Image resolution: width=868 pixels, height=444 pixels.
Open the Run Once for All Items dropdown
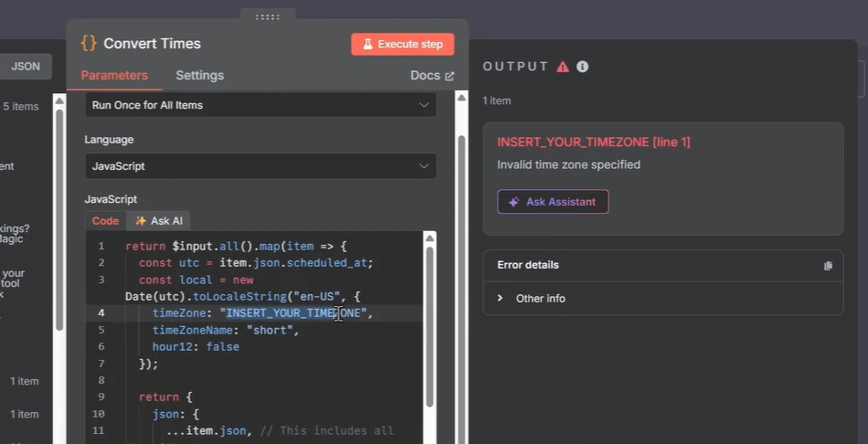(x=260, y=105)
